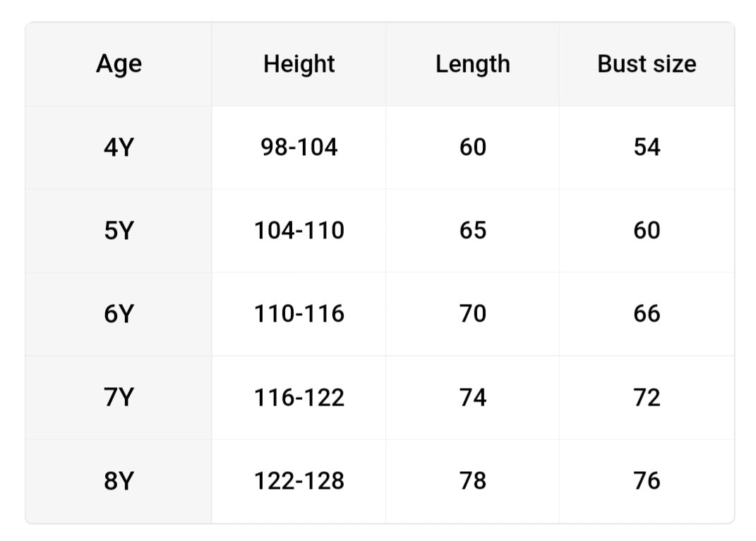The image size is (756, 541).
Task: Click the Bust size column header
Action: [647, 64]
